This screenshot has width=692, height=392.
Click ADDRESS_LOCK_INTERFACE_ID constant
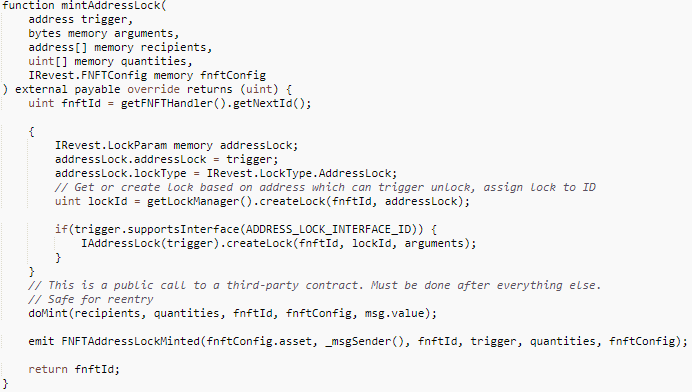point(328,230)
